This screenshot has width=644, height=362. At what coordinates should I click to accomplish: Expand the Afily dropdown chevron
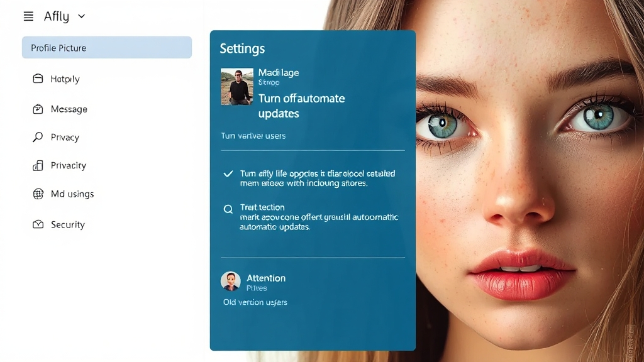(x=81, y=16)
